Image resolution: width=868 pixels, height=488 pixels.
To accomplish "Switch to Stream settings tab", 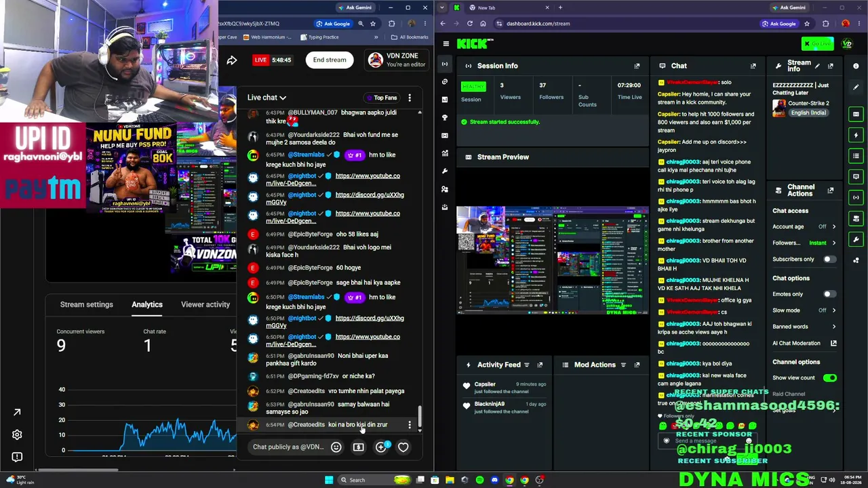I will (x=87, y=304).
